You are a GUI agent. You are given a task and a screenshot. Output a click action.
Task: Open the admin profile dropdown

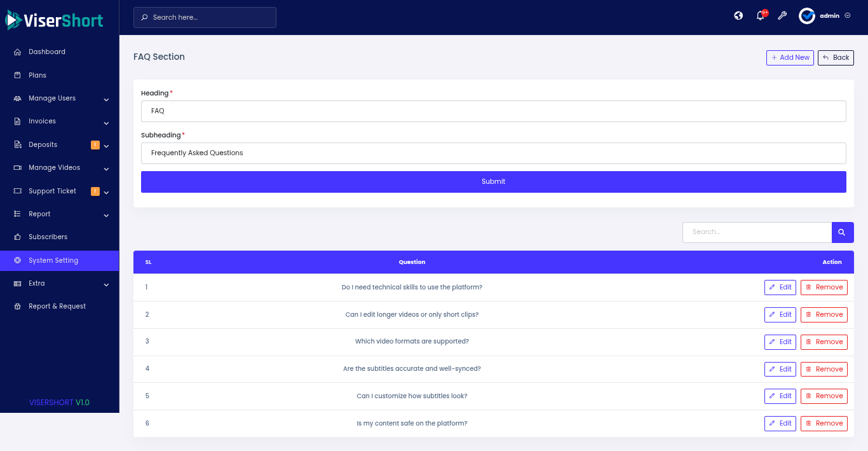[825, 16]
